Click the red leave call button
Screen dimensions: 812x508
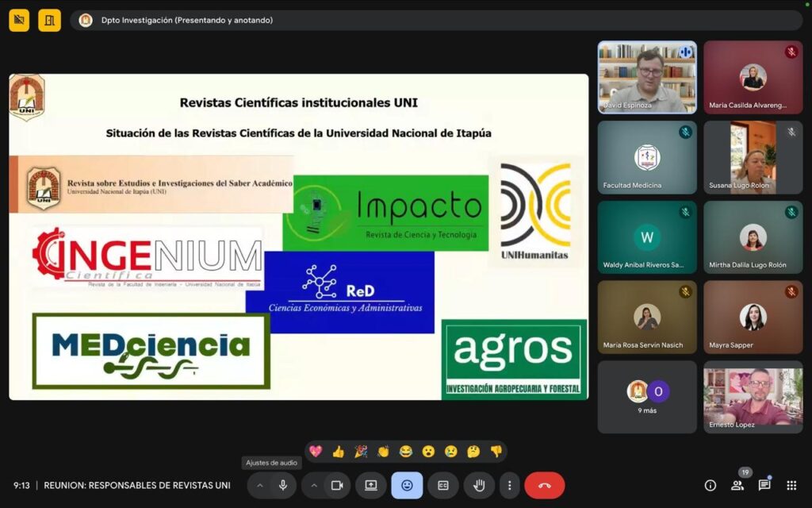tap(544, 486)
